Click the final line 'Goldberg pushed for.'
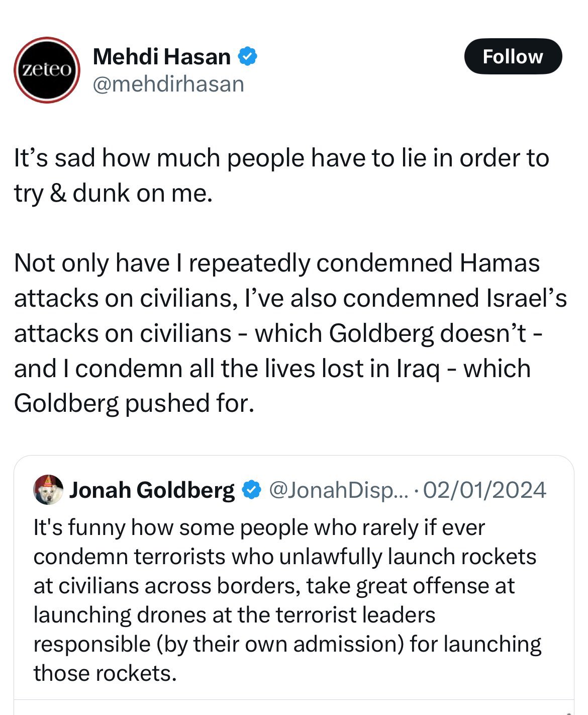Viewport: 588px width, 715px height. point(134,403)
